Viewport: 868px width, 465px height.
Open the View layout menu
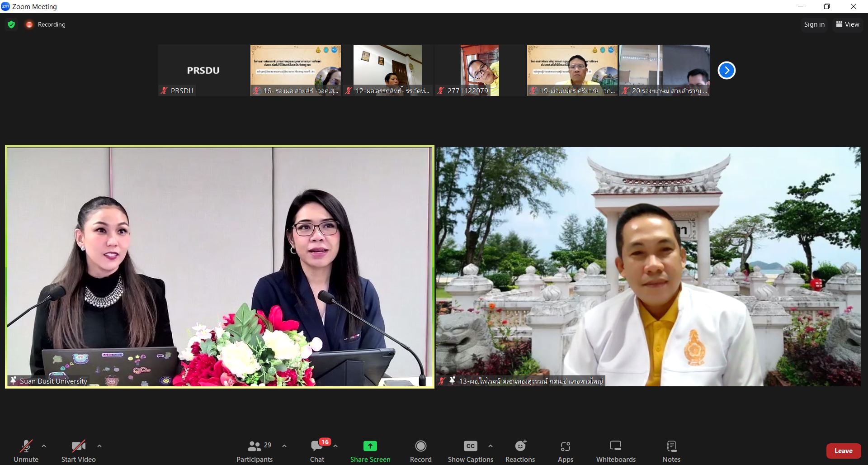pos(847,24)
